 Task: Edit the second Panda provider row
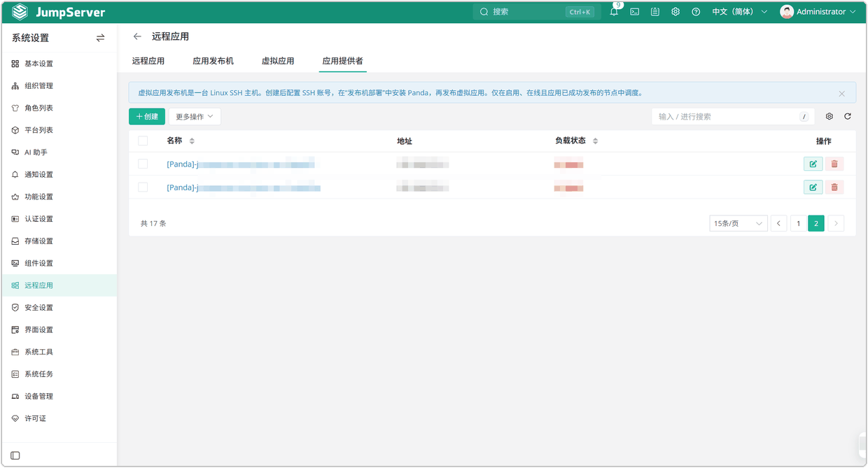[813, 187]
